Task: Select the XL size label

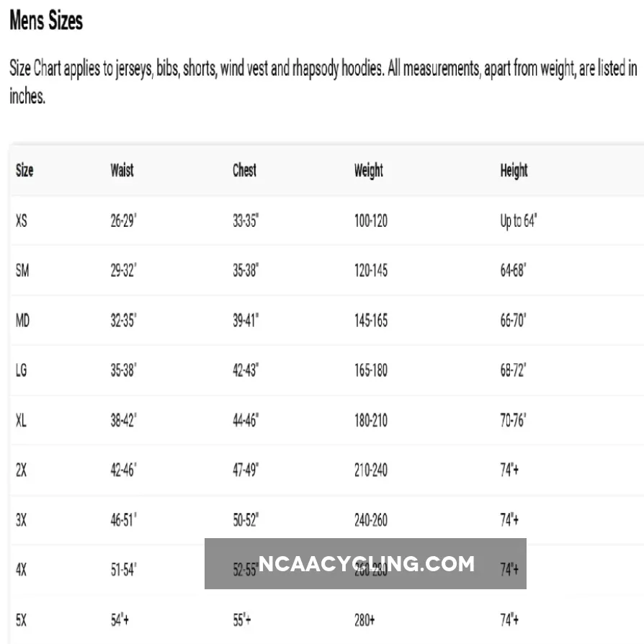Action: point(22,420)
